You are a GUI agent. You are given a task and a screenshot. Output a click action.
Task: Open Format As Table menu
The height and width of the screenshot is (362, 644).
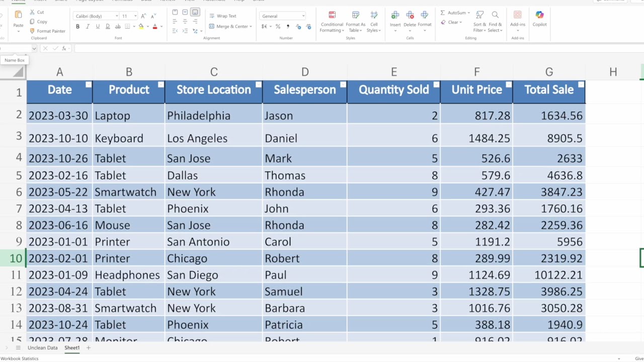click(x=356, y=22)
